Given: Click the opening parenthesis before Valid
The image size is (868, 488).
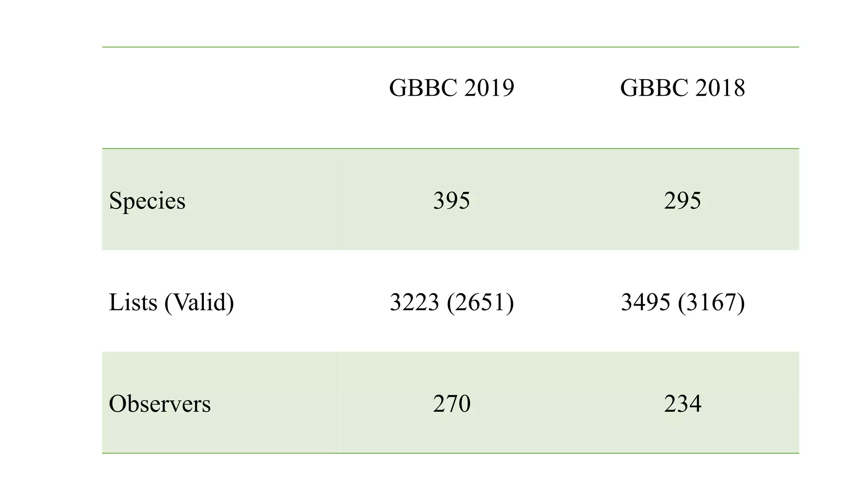Looking at the screenshot, I should (x=168, y=303).
